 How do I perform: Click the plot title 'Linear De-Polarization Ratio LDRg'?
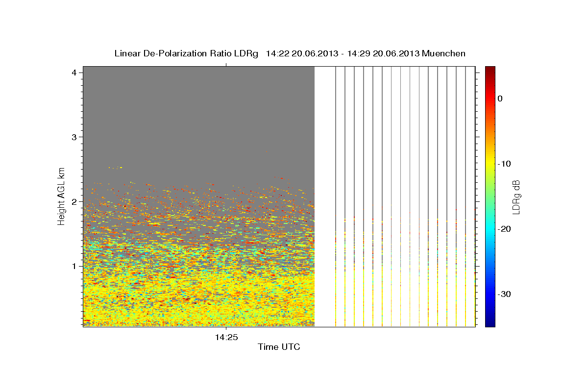(x=186, y=53)
